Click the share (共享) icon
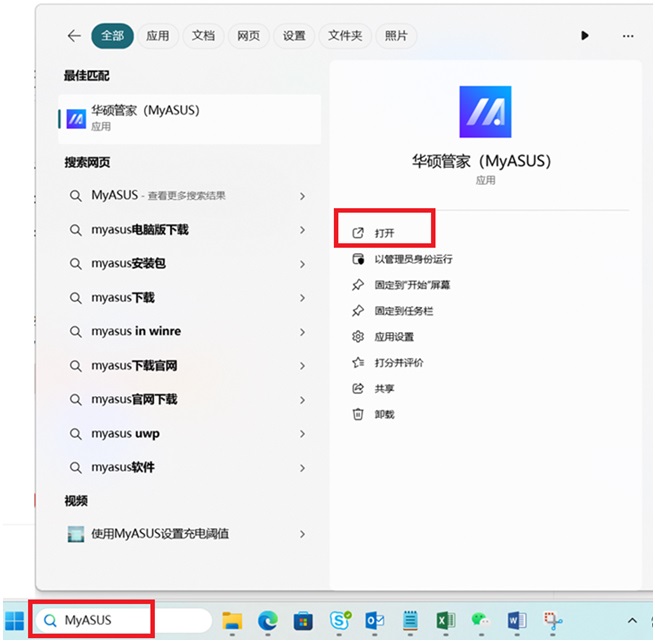The height and width of the screenshot is (641, 655). pyautogui.click(x=358, y=388)
